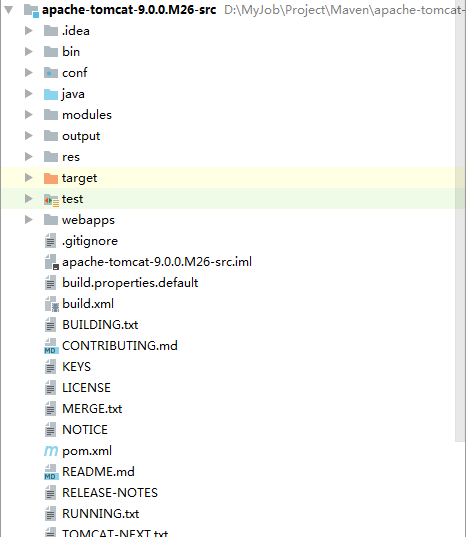Select the res folder label
The height and width of the screenshot is (537, 466).
click(x=71, y=157)
